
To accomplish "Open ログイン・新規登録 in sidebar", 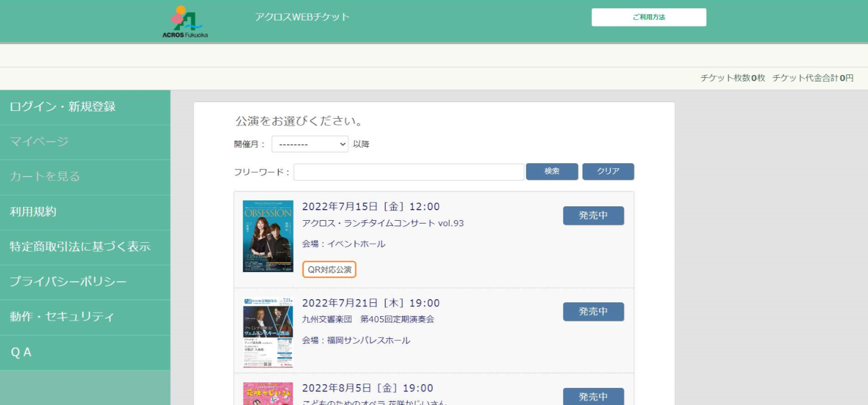I will (85, 107).
